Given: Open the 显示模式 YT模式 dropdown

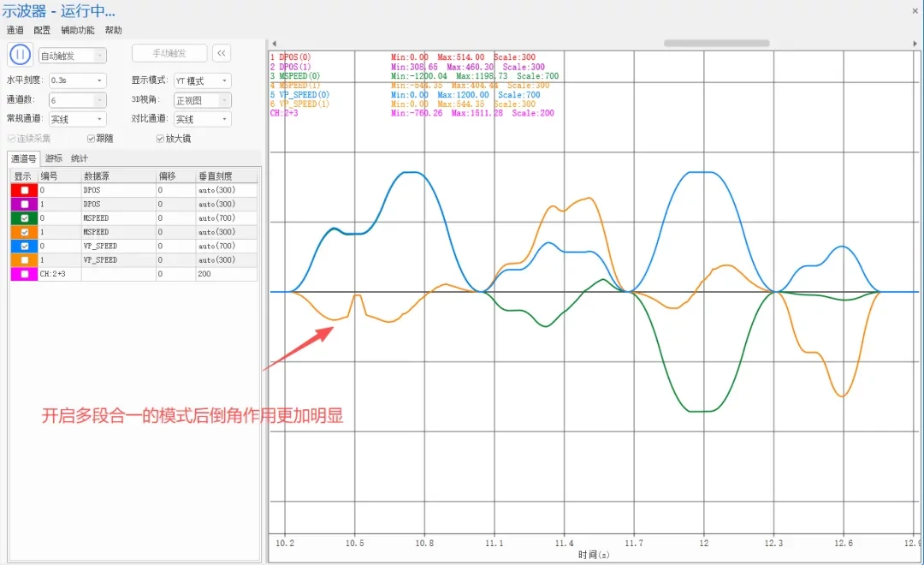Looking at the screenshot, I should click(202, 80).
